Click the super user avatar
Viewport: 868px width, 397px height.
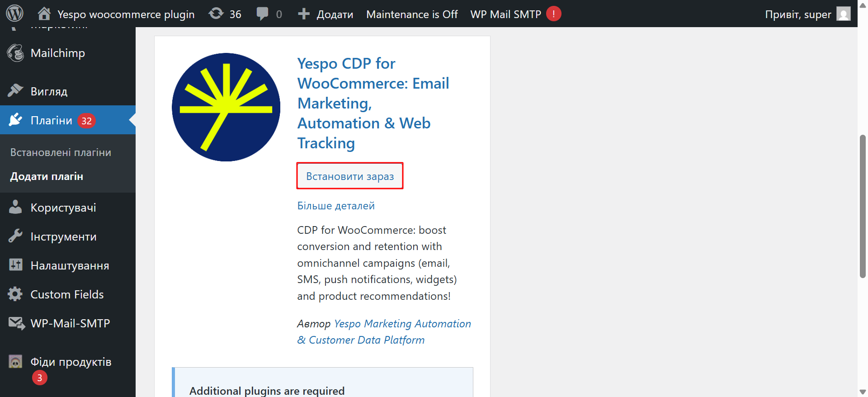(844, 14)
